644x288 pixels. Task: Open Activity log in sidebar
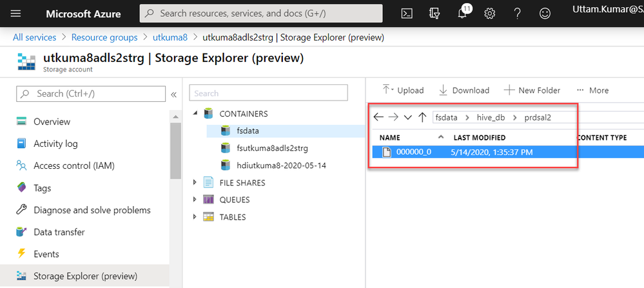click(x=55, y=144)
